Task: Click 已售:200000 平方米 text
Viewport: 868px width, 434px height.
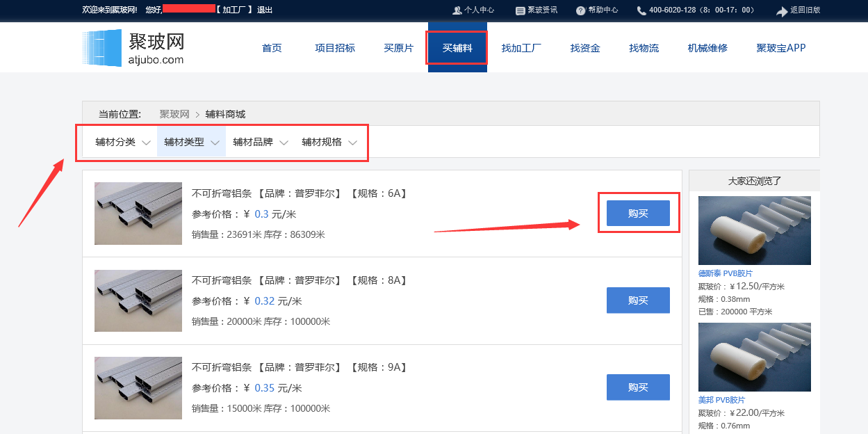Action: pos(735,312)
